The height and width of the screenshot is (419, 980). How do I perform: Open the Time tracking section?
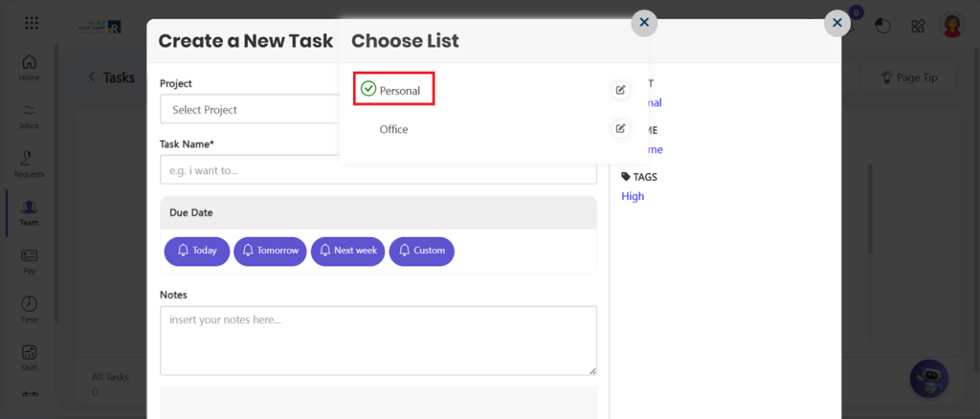pyautogui.click(x=30, y=309)
